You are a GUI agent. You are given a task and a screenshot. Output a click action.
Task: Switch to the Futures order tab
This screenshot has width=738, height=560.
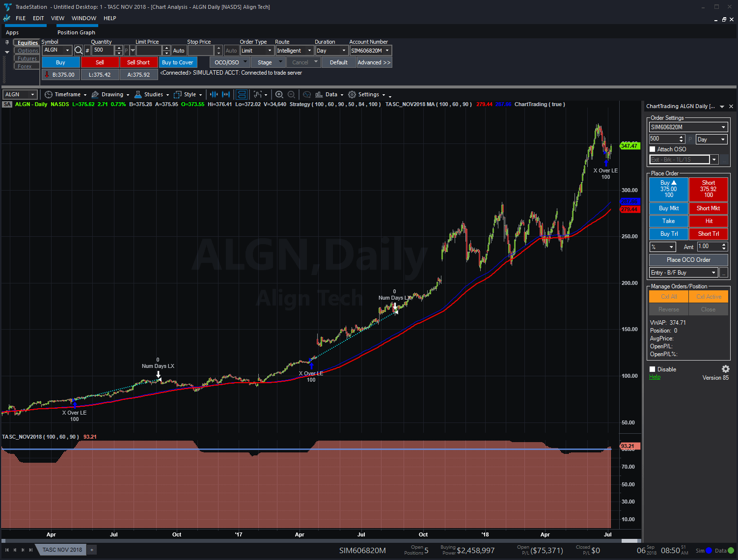(27, 58)
